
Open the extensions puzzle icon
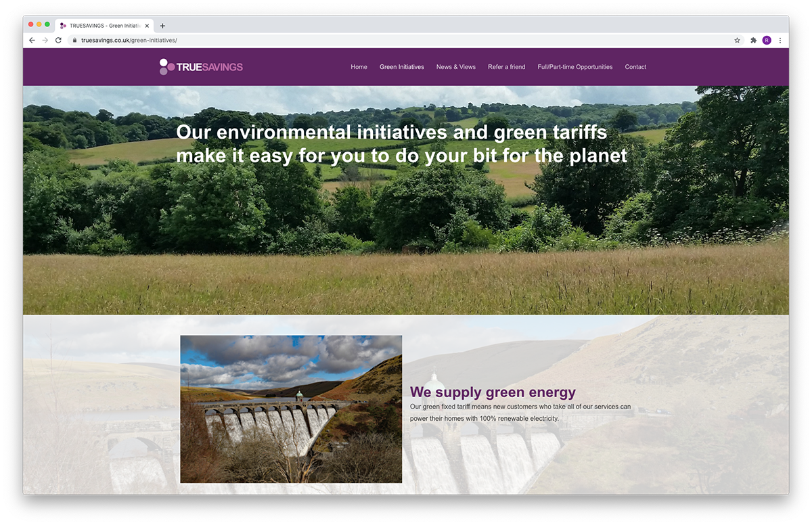coord(753,41)
